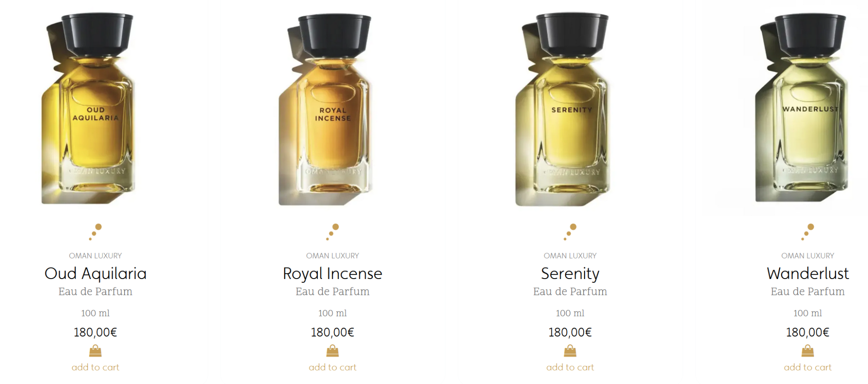
Task: Click the shopping bag icon under Wanderlust
Action: (x=808, y=351)
